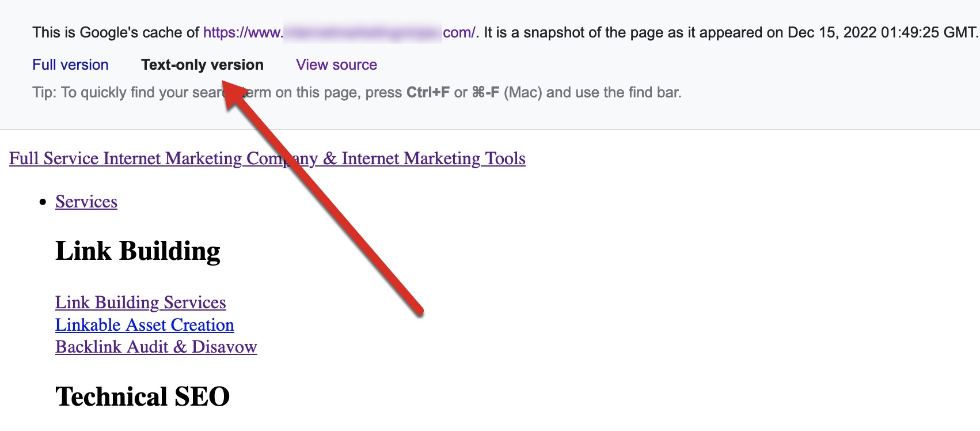Click the bold Ctrl+F text in tip
The height and width of the screenshot is (431, 980).
[428, 92]
